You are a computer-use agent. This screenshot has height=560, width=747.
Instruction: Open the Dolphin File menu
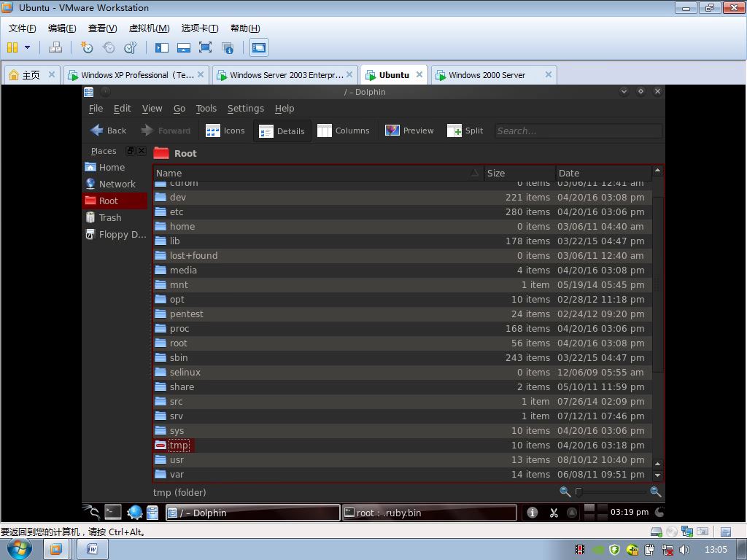96,109
